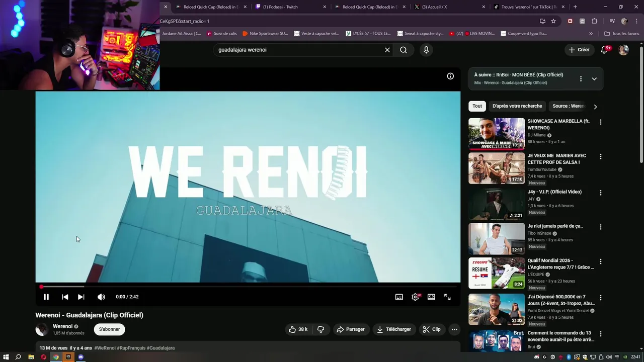Open the #Guadalajara hashtag link
The image size is (644, 362).
point(160,348)
